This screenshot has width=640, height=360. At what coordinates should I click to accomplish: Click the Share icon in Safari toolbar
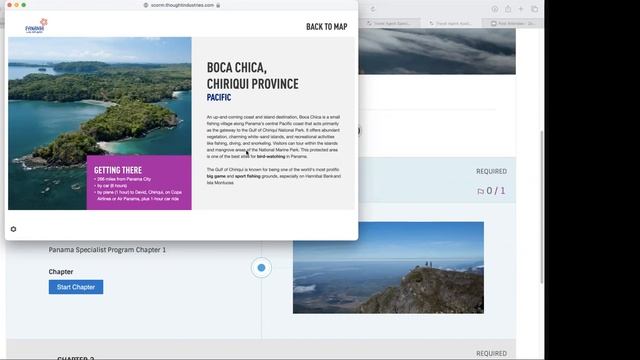tap(508, 9)
